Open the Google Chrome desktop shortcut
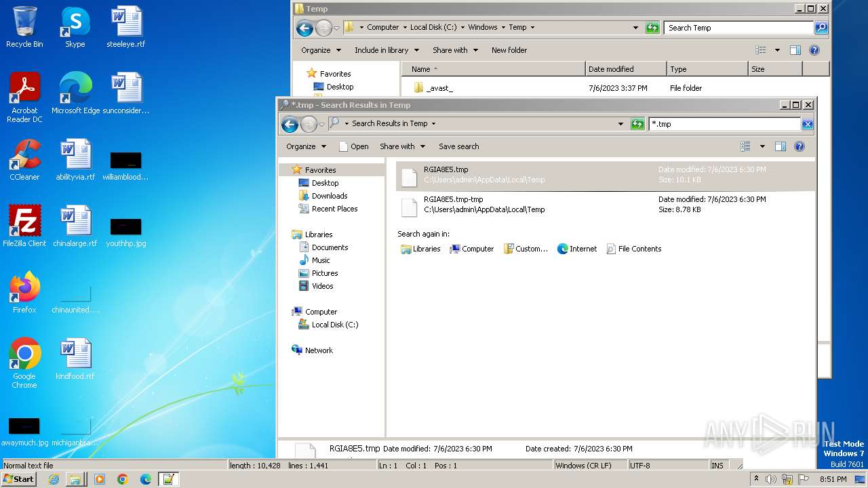Screen dimensions: 868x488 (x=24, y=363)
